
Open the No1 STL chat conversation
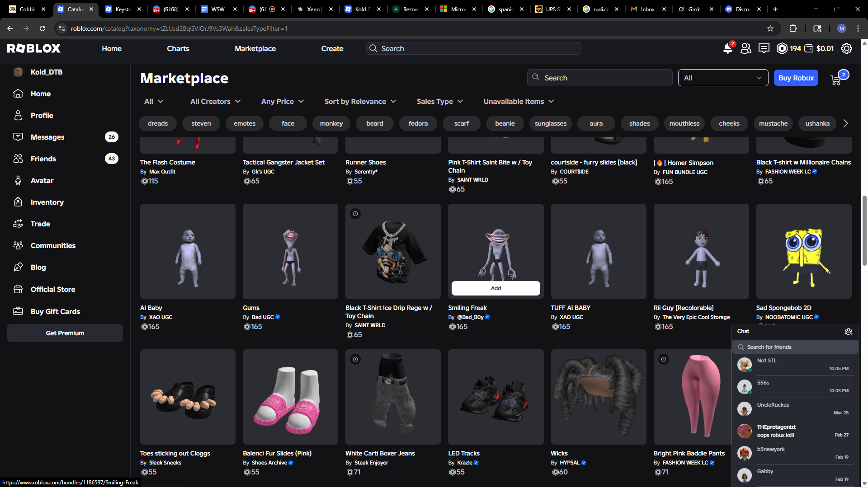(x=795, y=365)
